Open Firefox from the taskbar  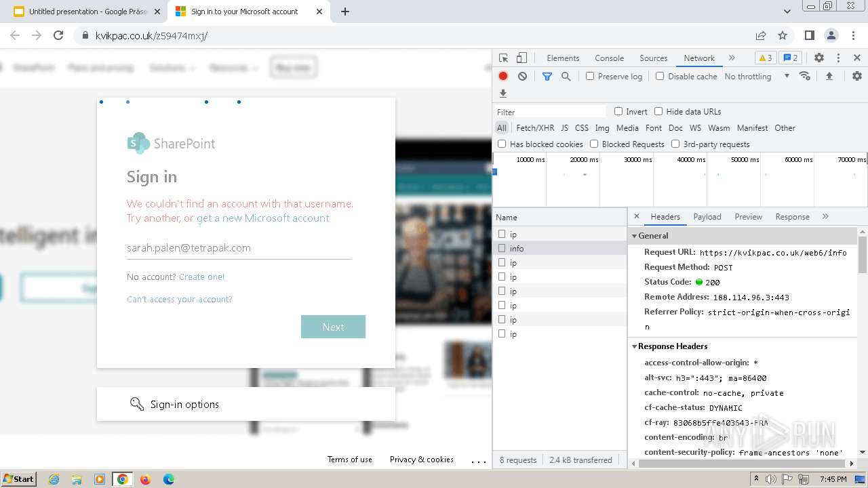click(x=145, y=479)
